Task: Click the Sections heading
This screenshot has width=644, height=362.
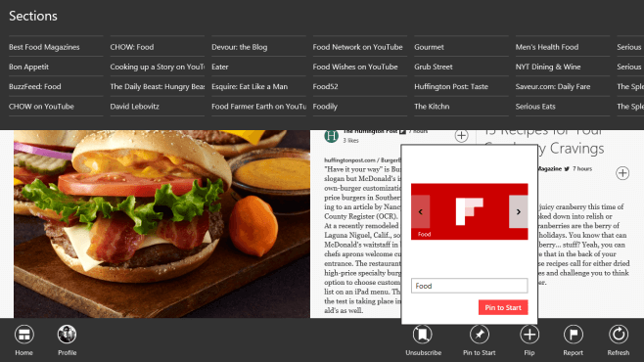Action: [33, 16]
